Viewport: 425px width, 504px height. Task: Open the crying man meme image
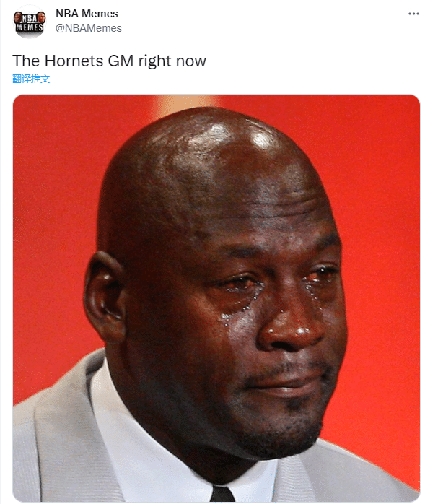[216, 298]
